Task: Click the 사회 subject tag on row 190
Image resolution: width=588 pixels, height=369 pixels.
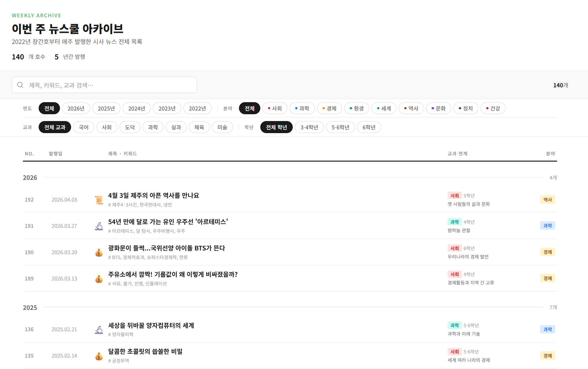Action: coord(454,248)
